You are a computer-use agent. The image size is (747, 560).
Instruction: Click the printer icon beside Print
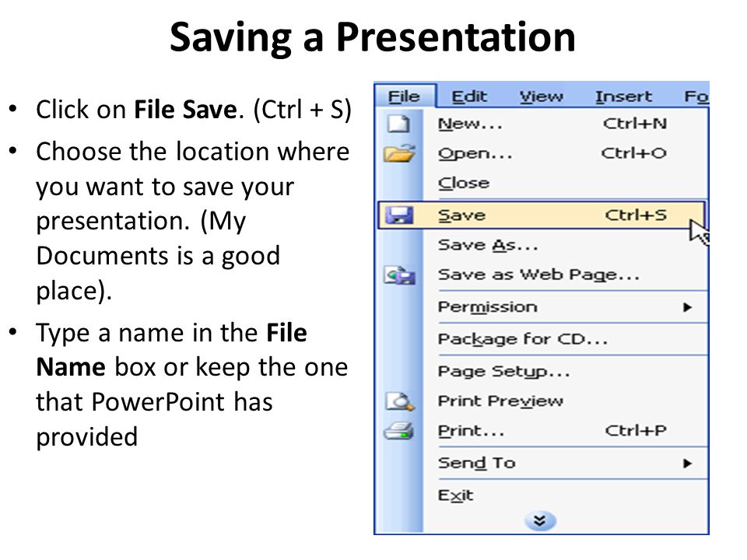398,431
